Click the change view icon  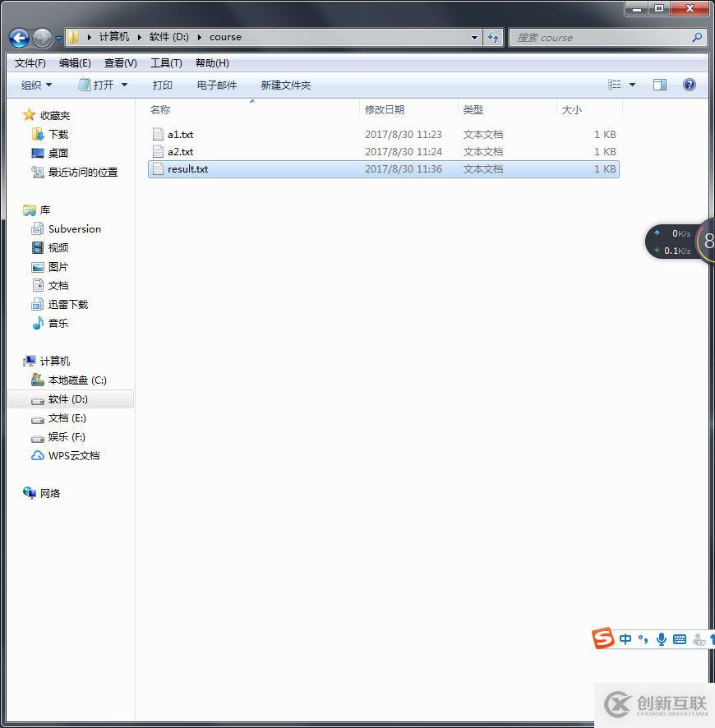pos(614,85)
